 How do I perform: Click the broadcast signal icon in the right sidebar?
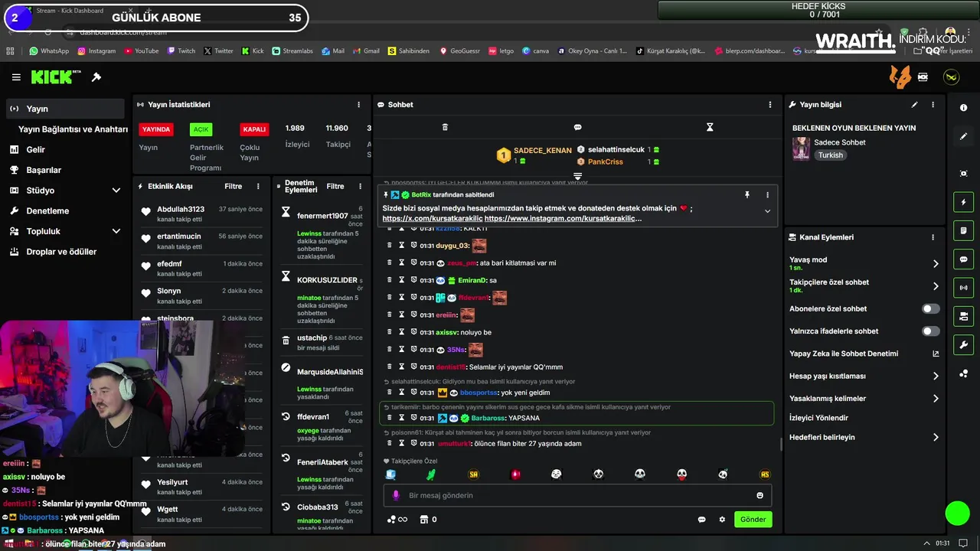coord(963,288)
